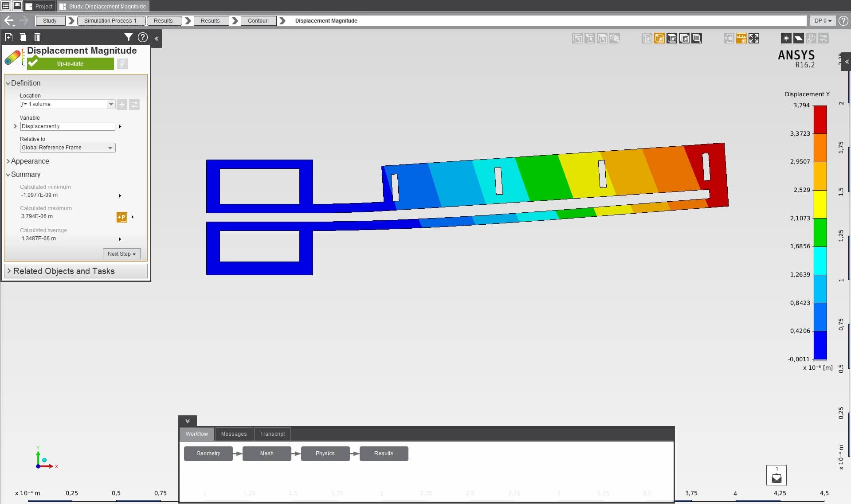
Task: Toggle the white plane view icon
Action: pos(798,39)
